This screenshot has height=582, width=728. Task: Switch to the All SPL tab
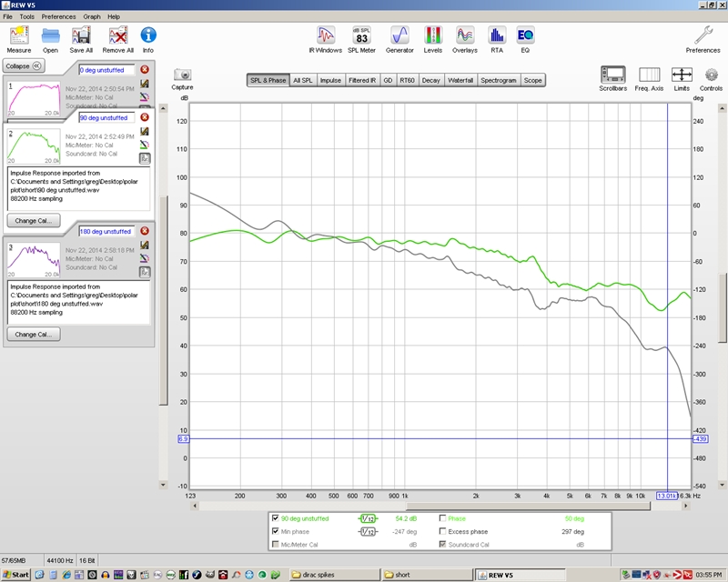click(303, 80)
